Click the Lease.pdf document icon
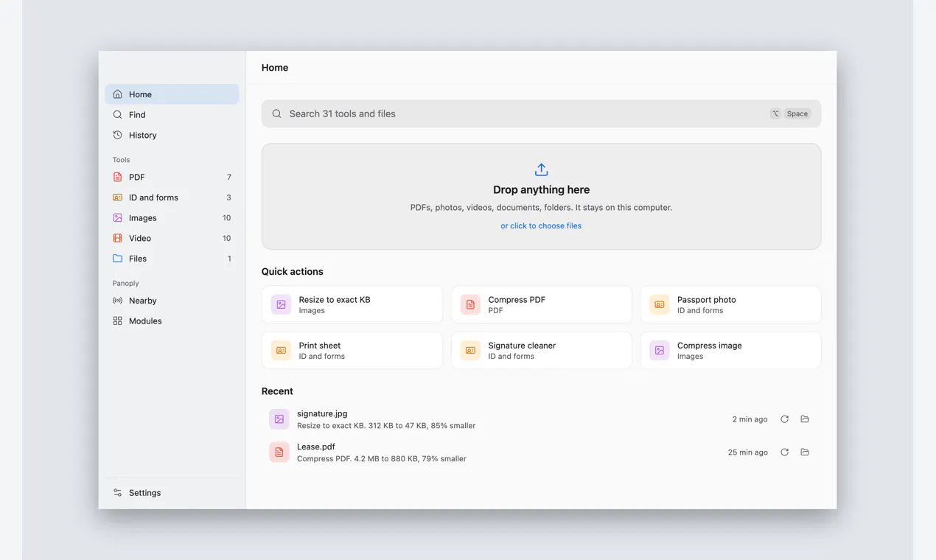The image size is (936, 560). (279, 452)
